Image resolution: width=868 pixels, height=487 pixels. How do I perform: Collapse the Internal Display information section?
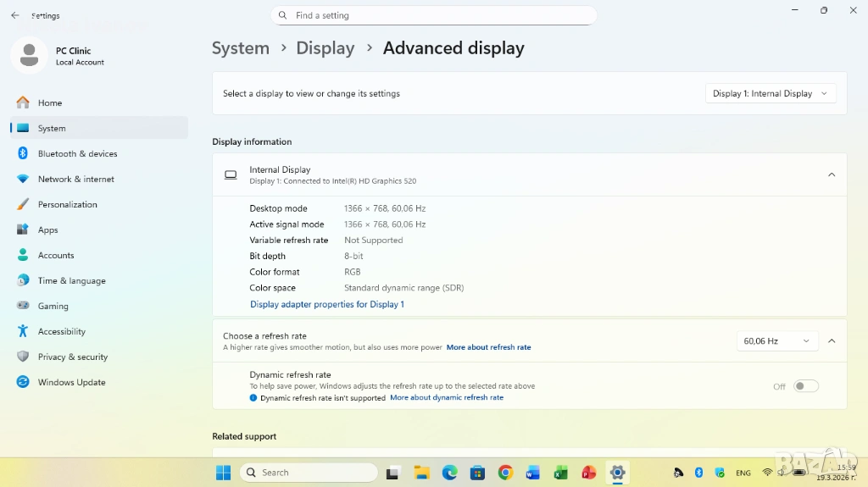pyautogui.click(x=831, y=174)
